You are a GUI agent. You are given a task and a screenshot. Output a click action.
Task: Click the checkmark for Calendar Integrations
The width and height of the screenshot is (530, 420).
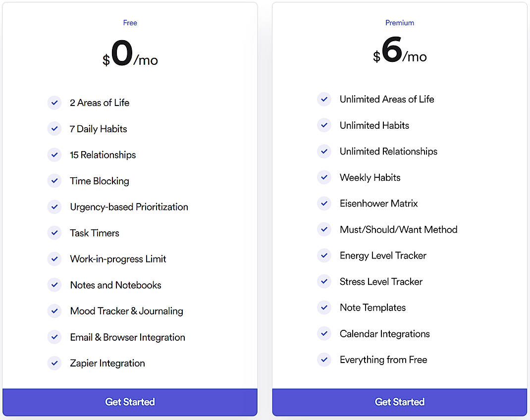324,333
